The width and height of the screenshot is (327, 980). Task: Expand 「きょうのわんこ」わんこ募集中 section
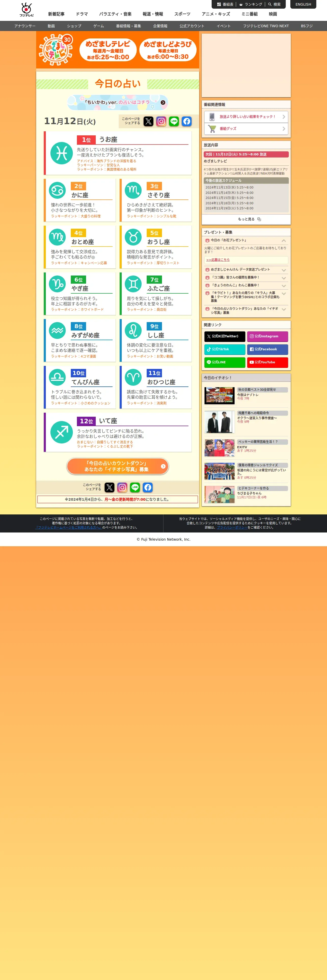(284, 286)
